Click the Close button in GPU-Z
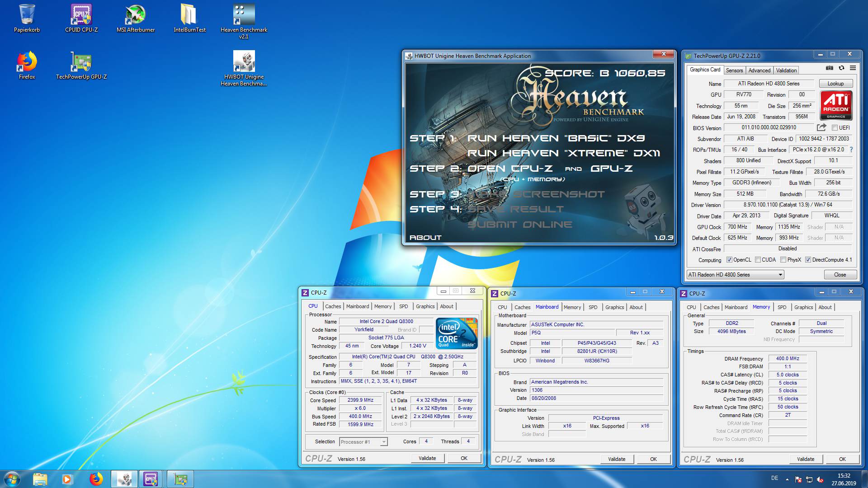 click(840, 275)
